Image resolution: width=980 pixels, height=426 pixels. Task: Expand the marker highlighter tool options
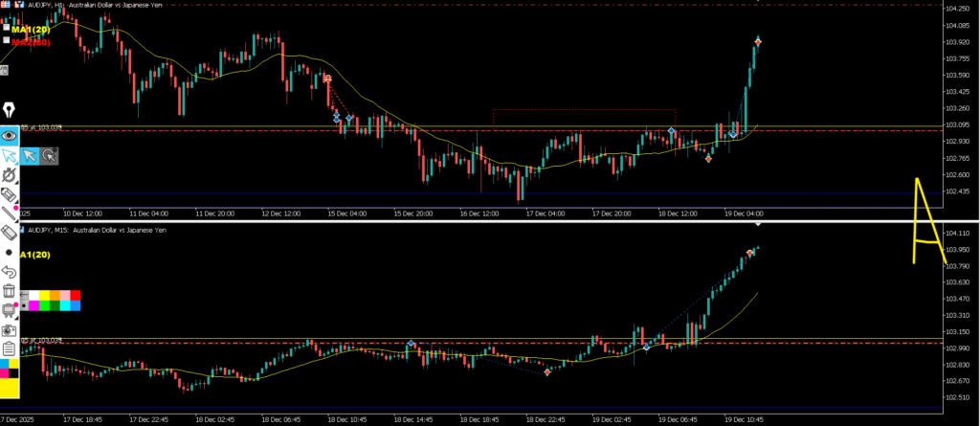pos(10,194)
